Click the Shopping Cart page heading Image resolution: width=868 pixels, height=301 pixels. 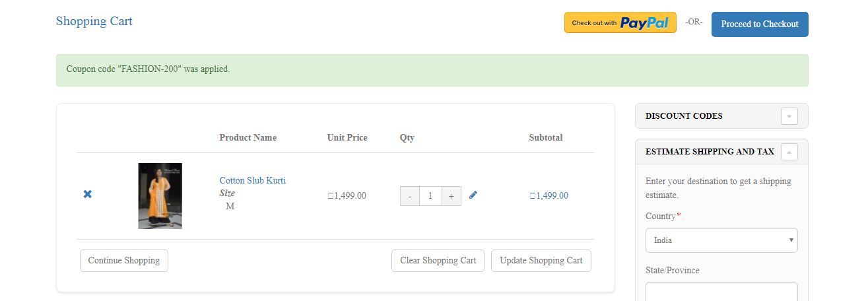click(x=94, y=21)
